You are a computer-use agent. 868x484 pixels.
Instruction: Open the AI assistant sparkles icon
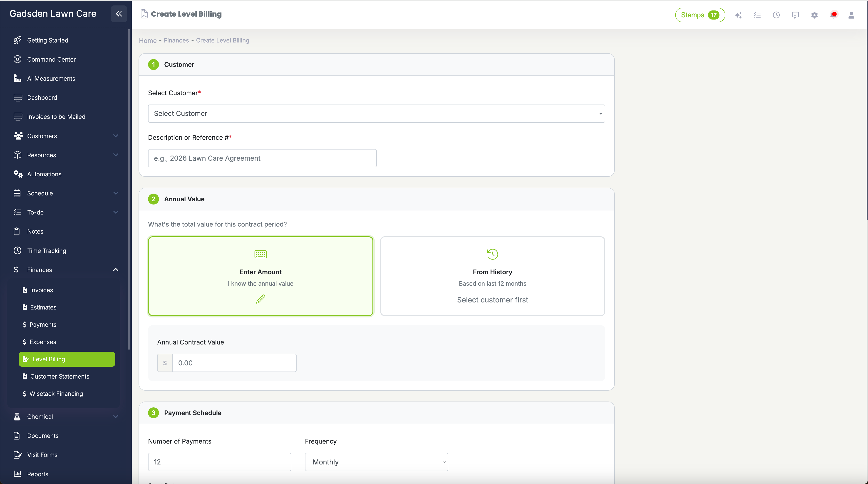[738, 15]
